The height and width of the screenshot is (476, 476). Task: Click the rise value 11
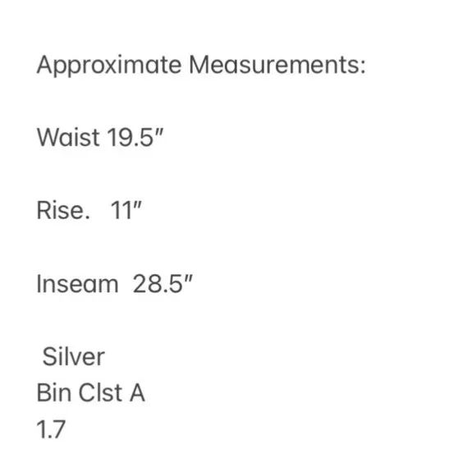pyautogui.click(x=121, y=210)
